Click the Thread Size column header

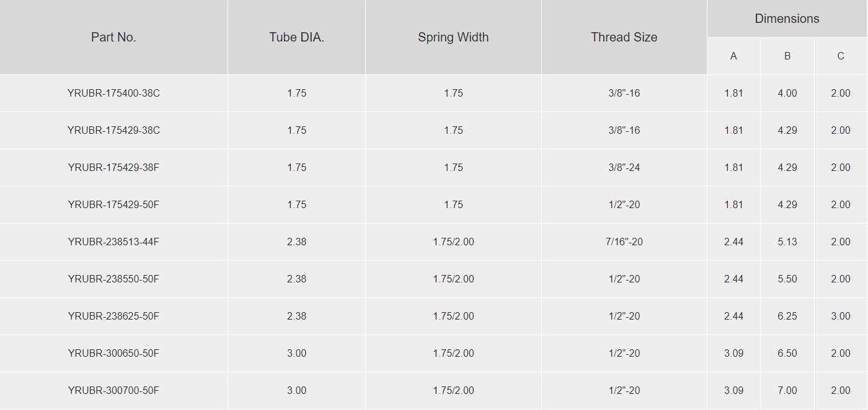click(x=624, y=37)
